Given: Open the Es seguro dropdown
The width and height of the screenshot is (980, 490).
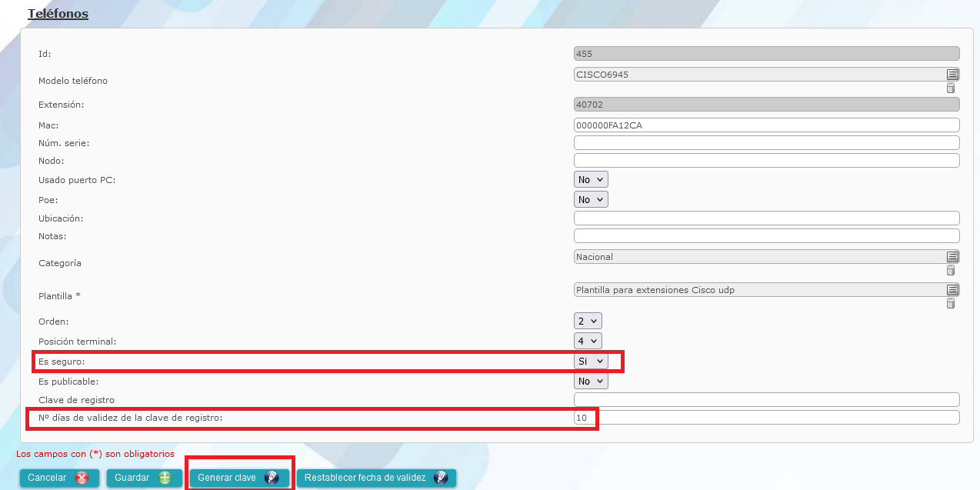Looking at the screenshot, I should pyautogui.click(x=591, y=361).
